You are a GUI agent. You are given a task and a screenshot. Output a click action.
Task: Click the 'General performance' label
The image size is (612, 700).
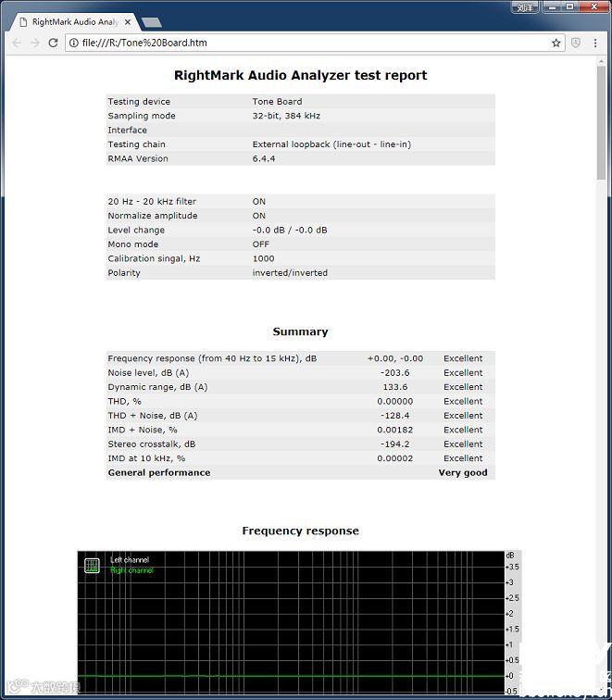[x=159, y=473]
